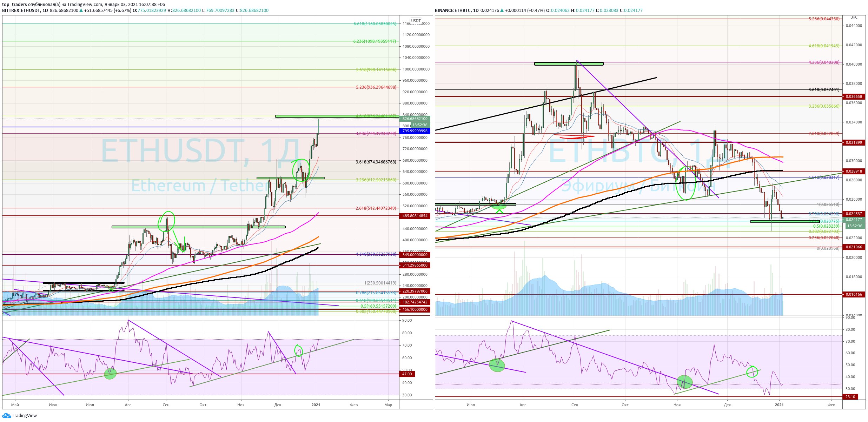Click the 0.236(0.022040) label on the ETHBTC chart
The width and height of the screenshot is (868, 422).
[824, 238]
